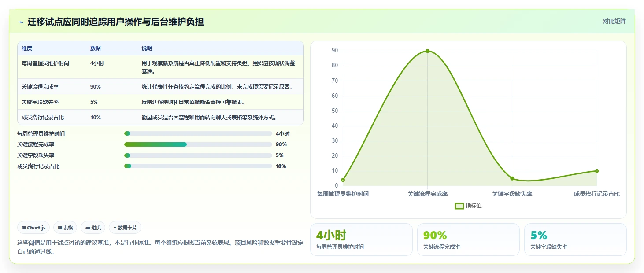Open the 90% stat card
644x273 pixels.
click(468, 240)
